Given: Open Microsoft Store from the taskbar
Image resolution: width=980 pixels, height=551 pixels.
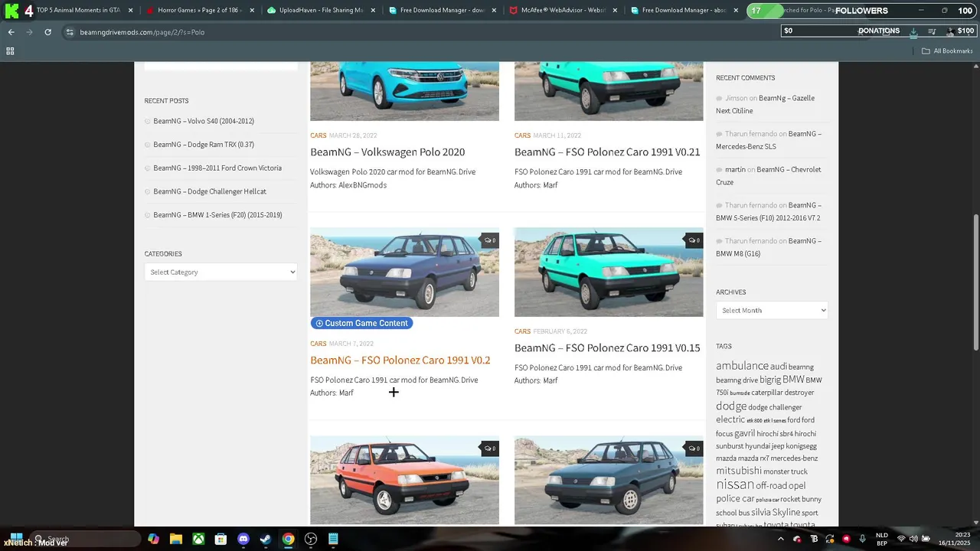Looking at the screenshot, I should (x=220, y=539).
